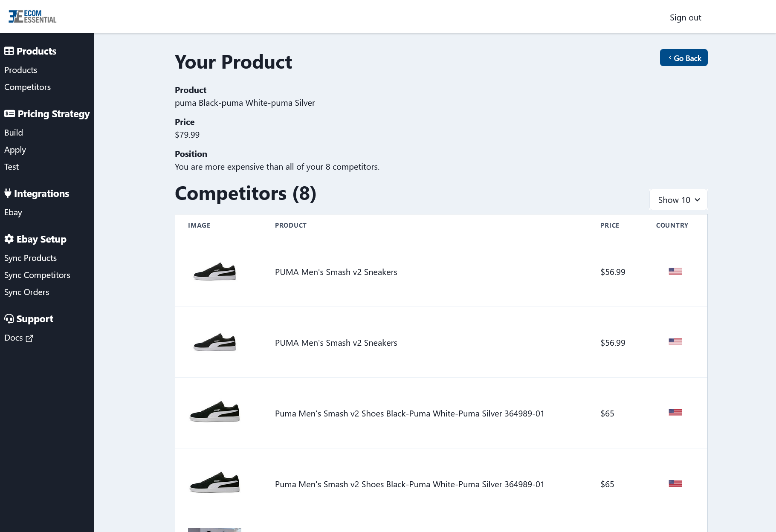Open the Ebay integration link
Image resolution: width=776 pixels, height=532 pixels.
[x=13, y=212]
